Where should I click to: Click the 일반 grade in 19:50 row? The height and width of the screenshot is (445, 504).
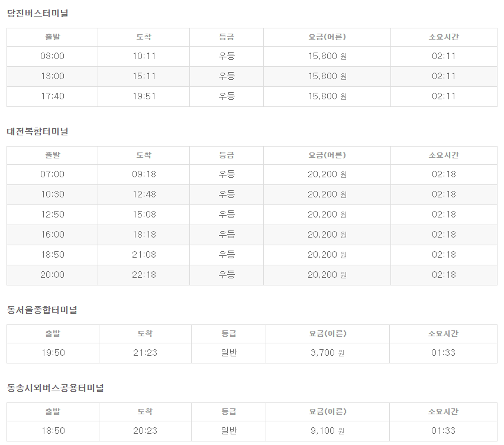[x=229, y=353]
